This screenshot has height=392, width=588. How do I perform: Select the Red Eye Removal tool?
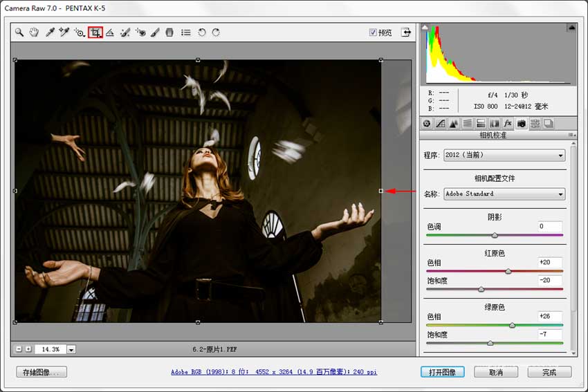point(140,32)
